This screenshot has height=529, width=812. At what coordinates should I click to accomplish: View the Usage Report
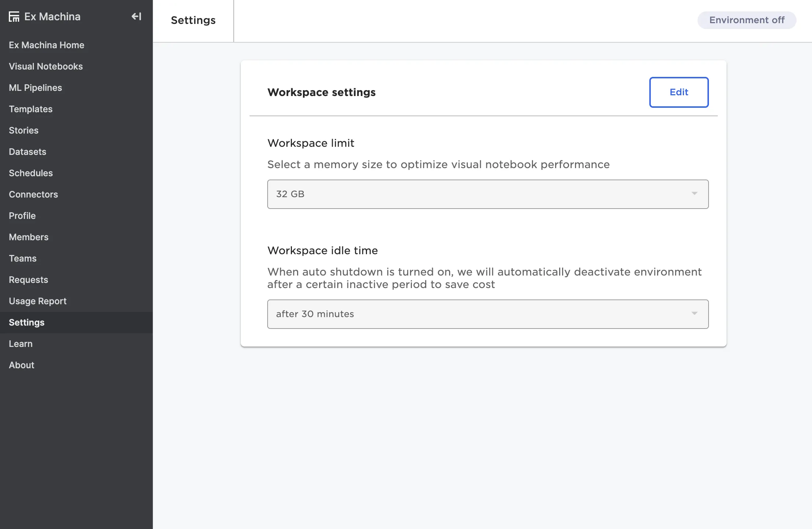(x=38, y=301)
